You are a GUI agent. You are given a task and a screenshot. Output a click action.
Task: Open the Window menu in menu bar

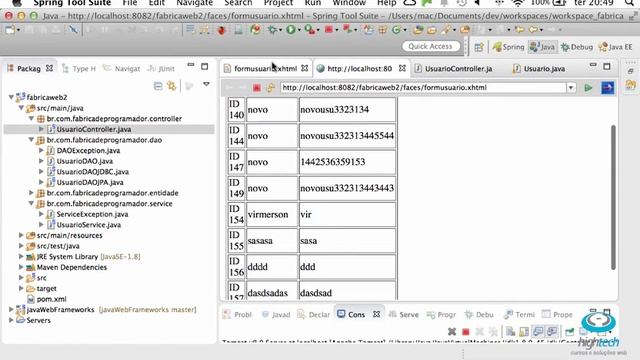coord(349,3)
